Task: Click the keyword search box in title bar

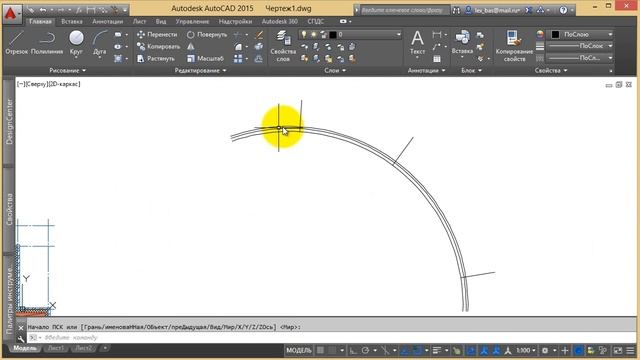Action: pyautogui.click(x=404, y=10)
